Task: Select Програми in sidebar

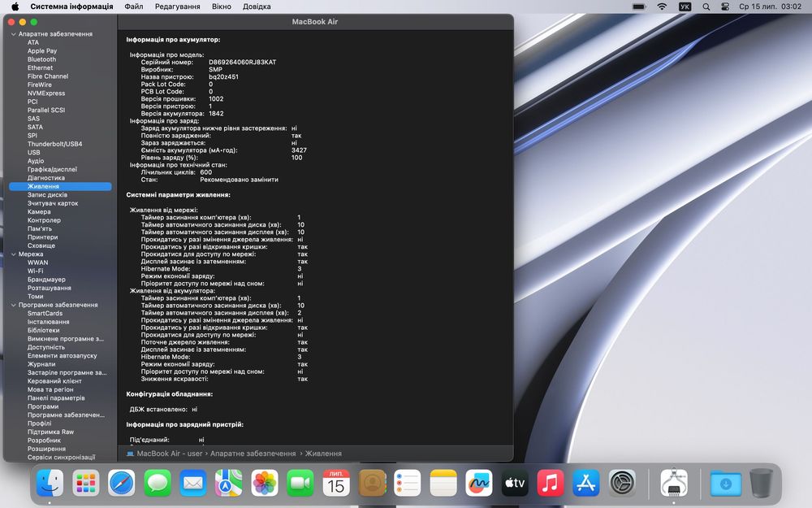Action: point(43,406)
